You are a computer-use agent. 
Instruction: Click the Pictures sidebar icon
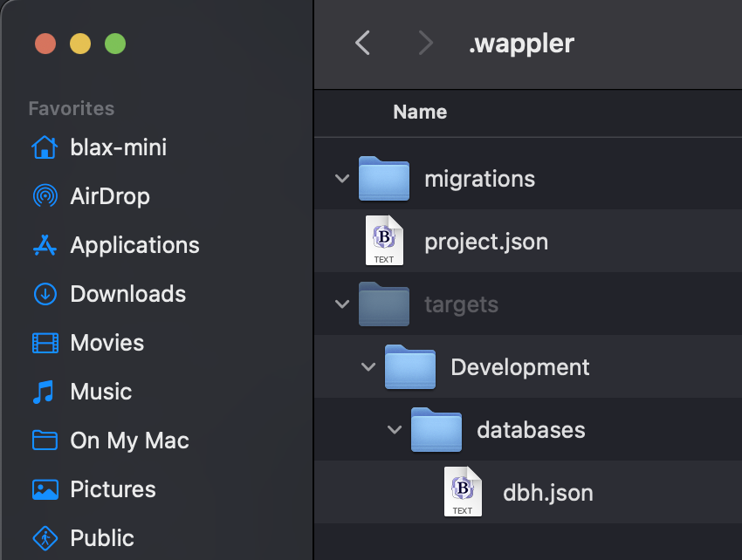(45, 489)
